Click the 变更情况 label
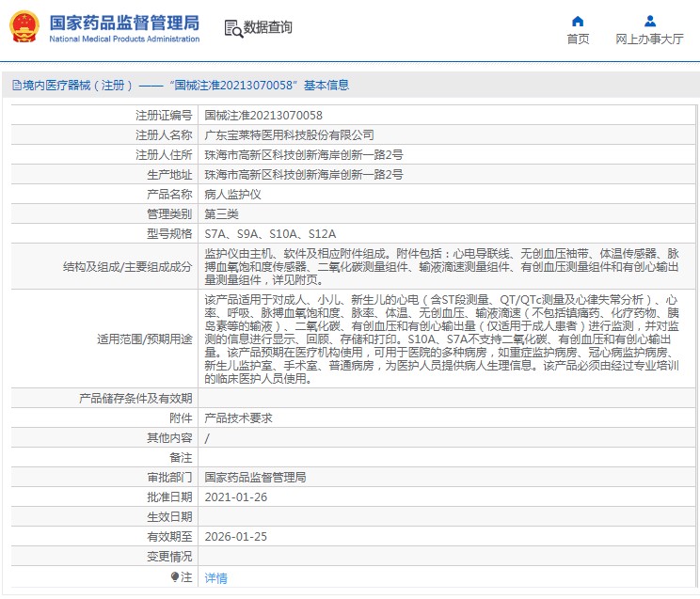 (169, 556)
